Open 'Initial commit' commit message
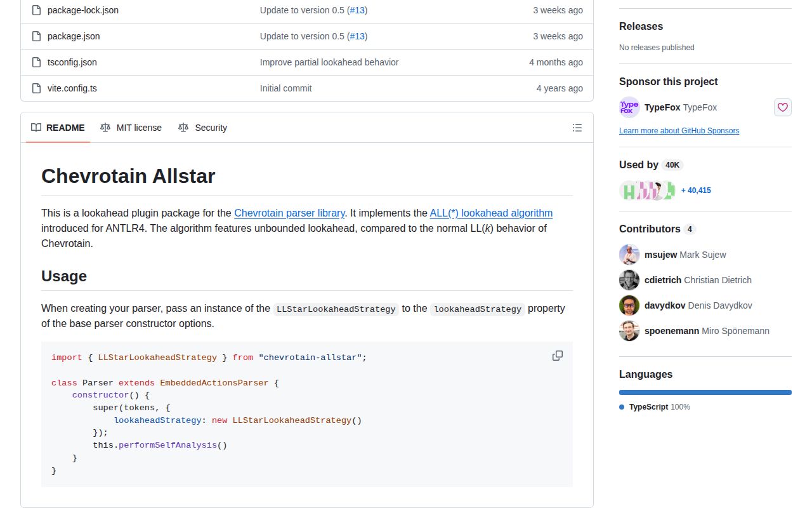The width and height of the screenshot is (812, 508). tap(286, 88)
